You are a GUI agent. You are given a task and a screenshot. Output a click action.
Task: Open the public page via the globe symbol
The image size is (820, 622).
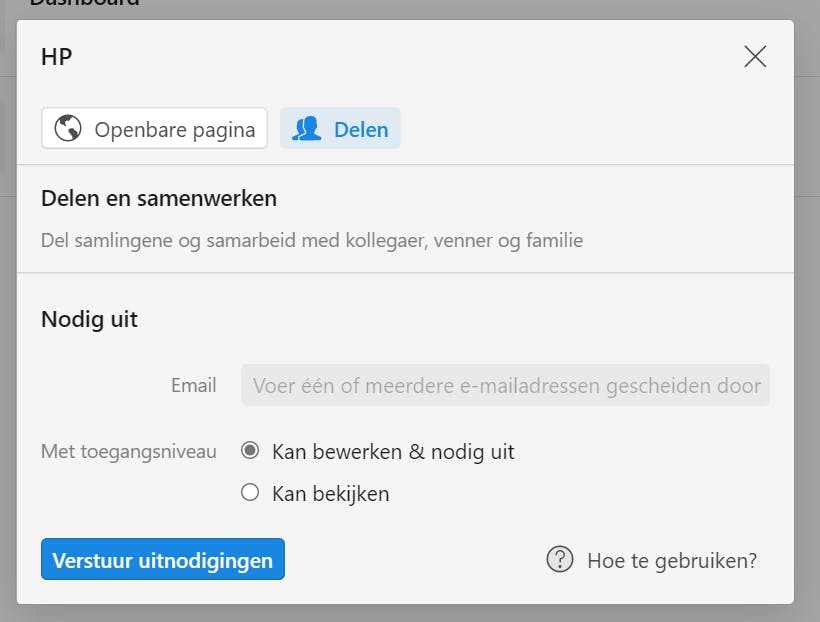pos(68,128)
